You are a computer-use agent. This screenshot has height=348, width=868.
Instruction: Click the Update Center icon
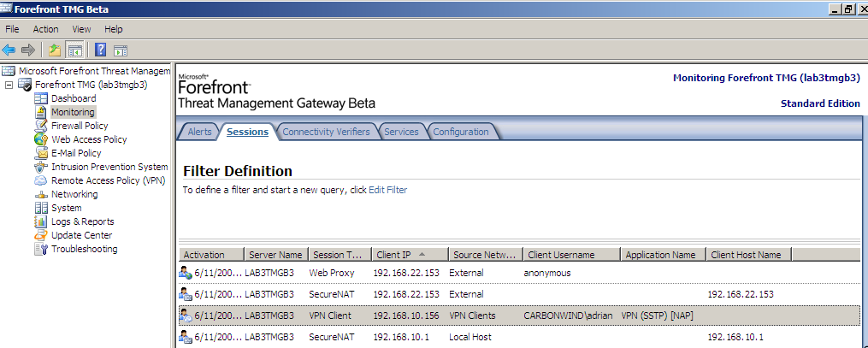(42, 235)
